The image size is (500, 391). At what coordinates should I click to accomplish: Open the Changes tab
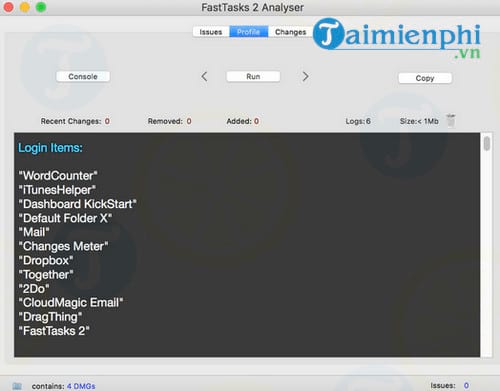[x=290, y=32]
